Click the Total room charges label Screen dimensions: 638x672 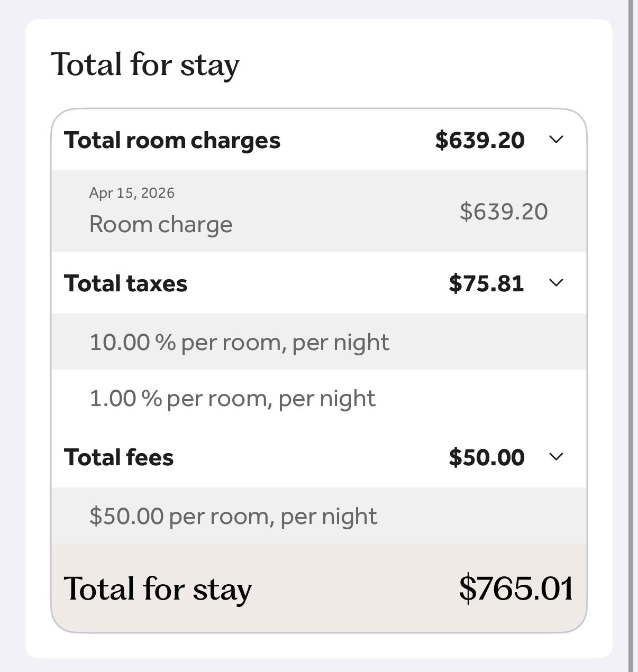point(172,140)
